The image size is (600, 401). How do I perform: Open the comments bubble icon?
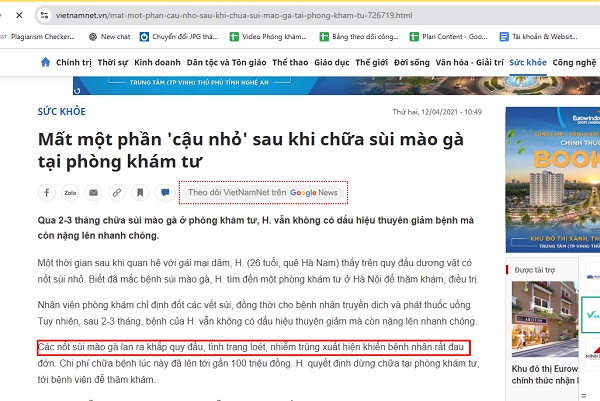click(165, 192)
